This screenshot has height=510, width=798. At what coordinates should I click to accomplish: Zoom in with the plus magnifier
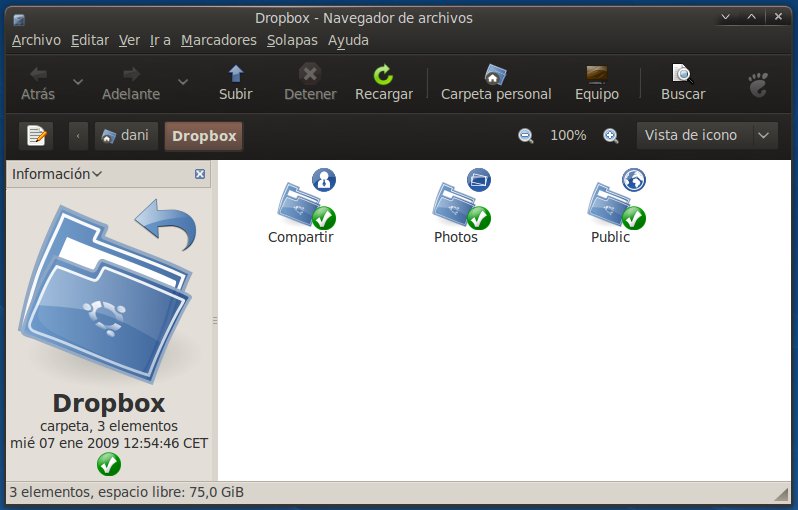tap(611, 136)
